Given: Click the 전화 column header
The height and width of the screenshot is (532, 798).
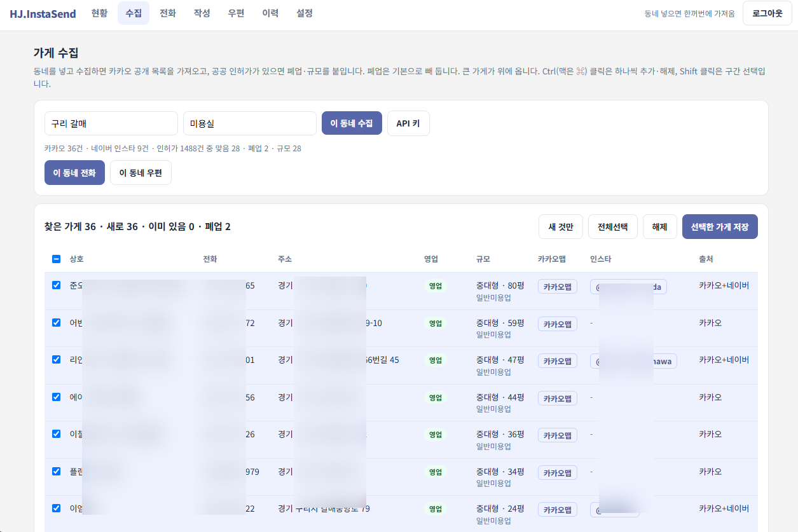Looking at the screenshot, I should pos(210,259).
